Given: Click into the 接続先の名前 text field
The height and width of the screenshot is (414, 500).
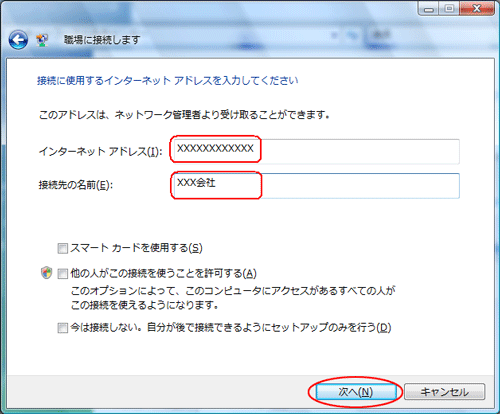Looking at the screenshot, I should click(x=316, y=186).
